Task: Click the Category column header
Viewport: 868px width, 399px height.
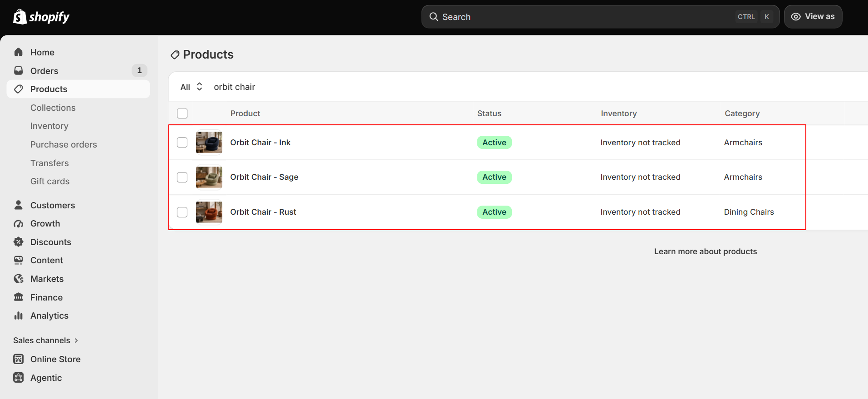Action: click(x=742, y=113)
